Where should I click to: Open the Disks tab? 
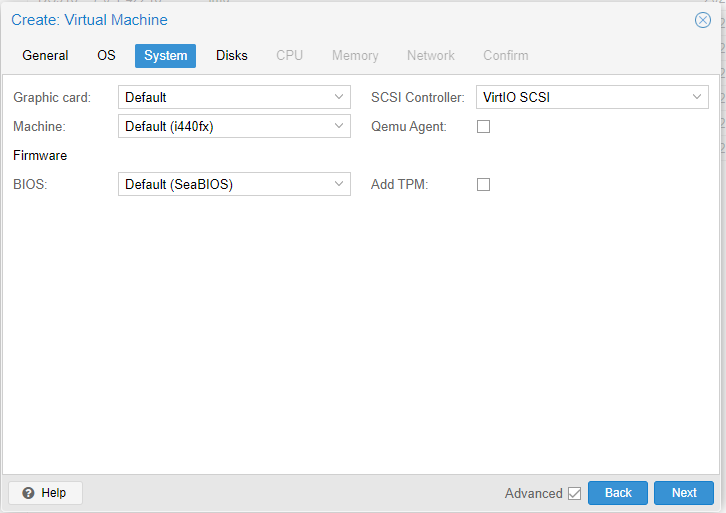231,56
